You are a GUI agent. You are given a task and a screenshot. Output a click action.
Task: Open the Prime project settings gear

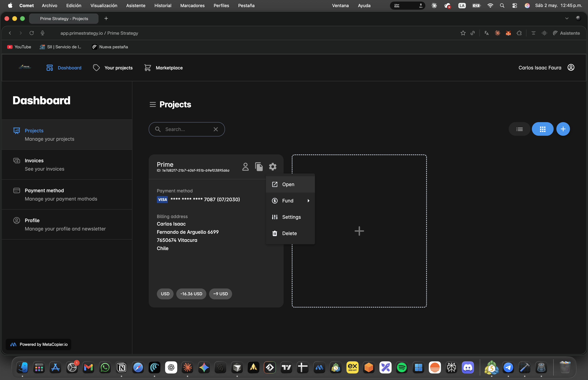pos(272,167)
